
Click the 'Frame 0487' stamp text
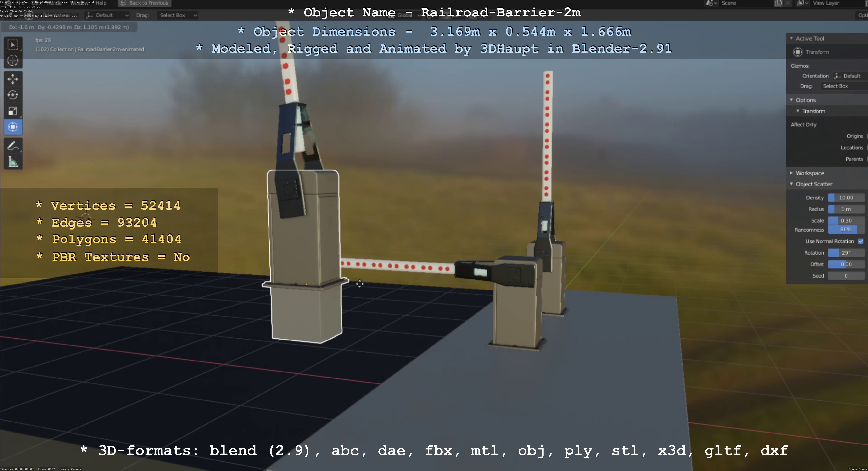tap(46, 469)
